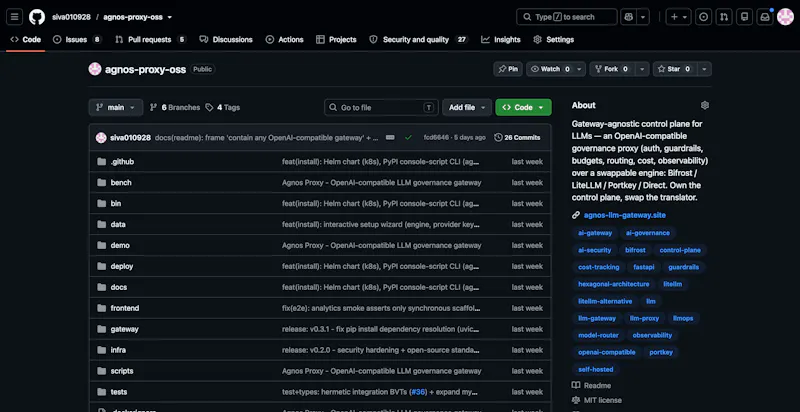Image resolution: width=800 pixels, height=412 pixels.
Task: Check the latest commit status checkmark
Action: (x=408, y=138)
